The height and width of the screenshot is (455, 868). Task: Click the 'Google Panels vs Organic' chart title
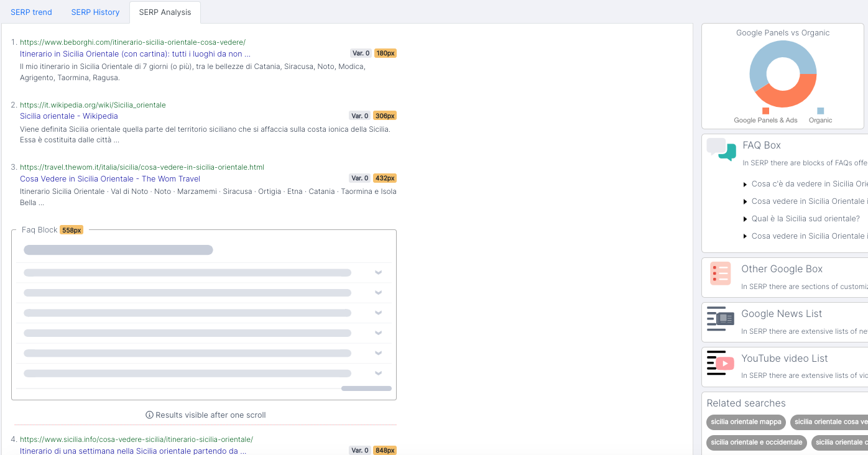pyautogui.click(x=783, y=33)
